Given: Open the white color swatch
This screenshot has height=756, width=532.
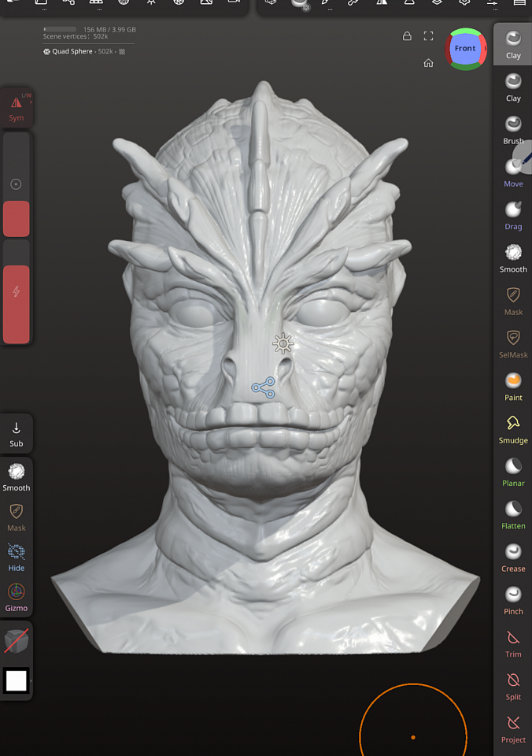Looking at the screenshot, I should coord(17,680).
